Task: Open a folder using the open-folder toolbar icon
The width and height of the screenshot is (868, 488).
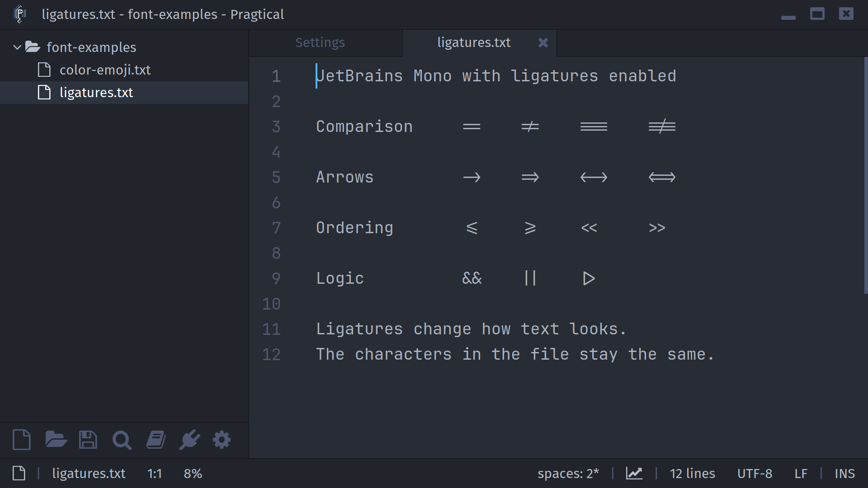Action: pos(56,440)
